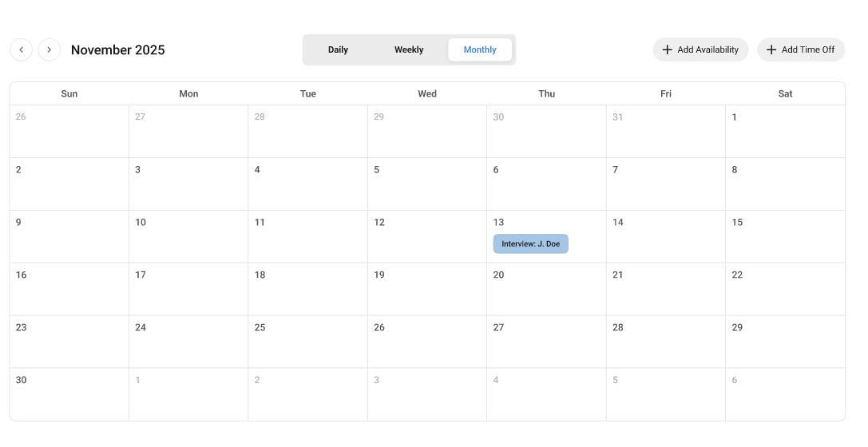Select October 26 in the grid
This screenshot has width=868, height=447.
(69, 132)
